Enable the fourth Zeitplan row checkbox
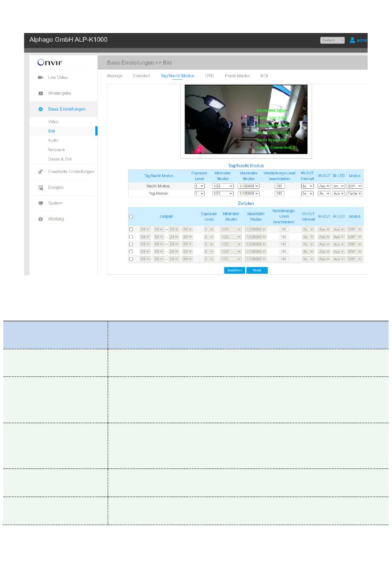 pyautogui.click(x=131, y=252)
